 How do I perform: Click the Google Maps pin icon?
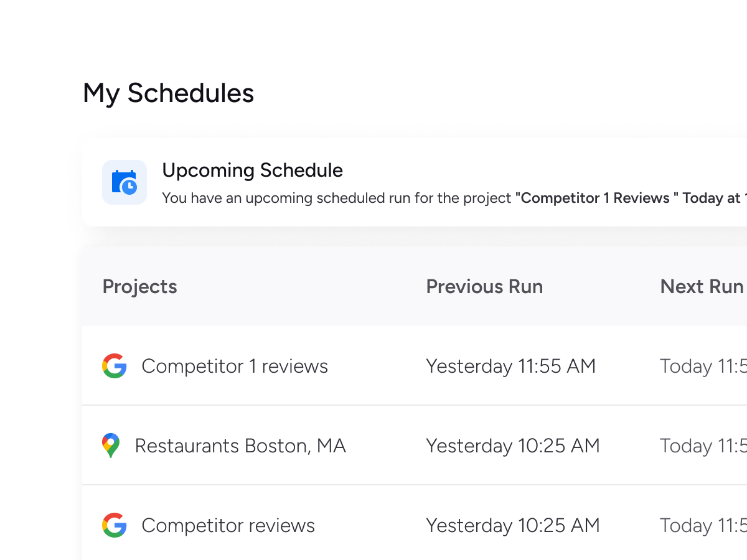111,446
